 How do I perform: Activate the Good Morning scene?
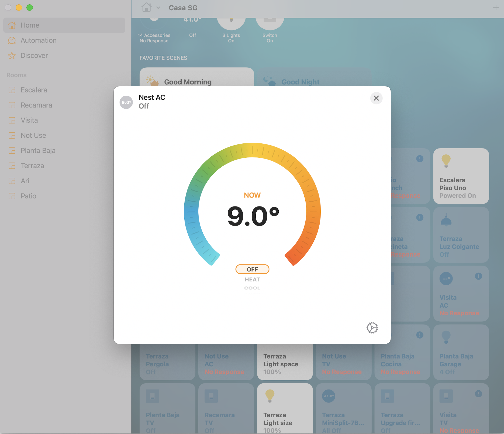click(x=197, y=77)
